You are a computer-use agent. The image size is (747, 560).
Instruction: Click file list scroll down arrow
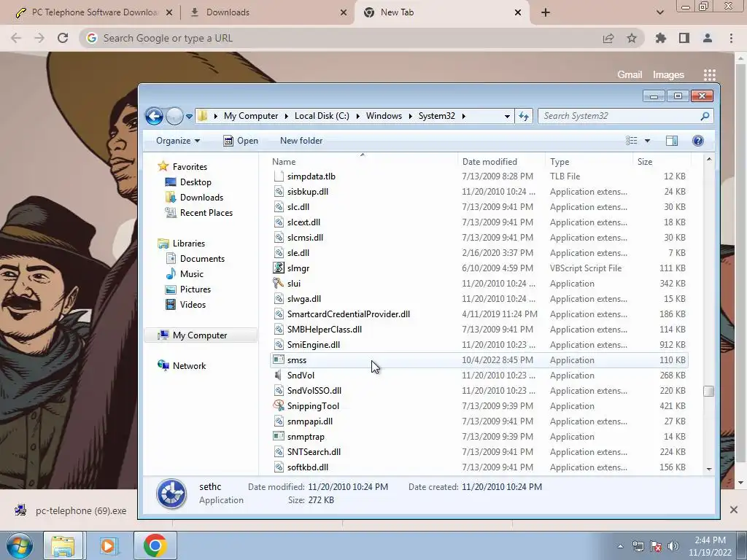[708, 469]
